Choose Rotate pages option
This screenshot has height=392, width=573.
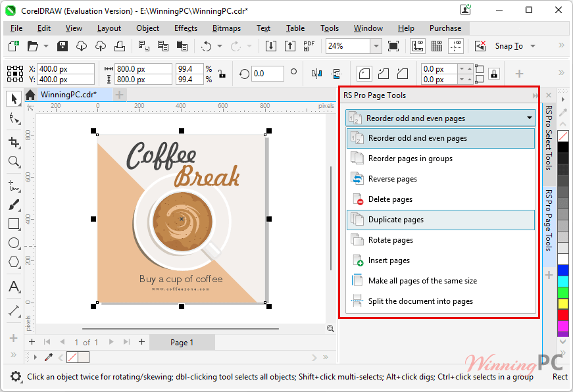coord(441,240)
